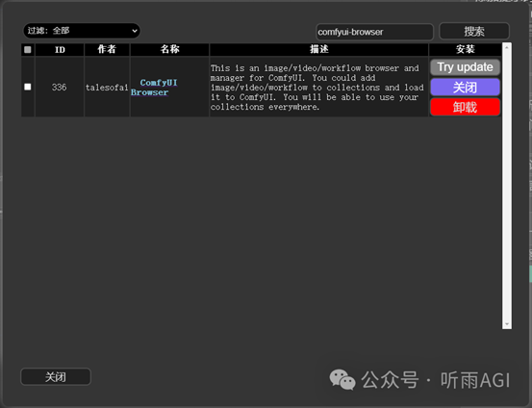Click the Try update button
Image resolution: width=532 pixels, height=408 pixels.
pyautogui.click(x=466, y=67)
